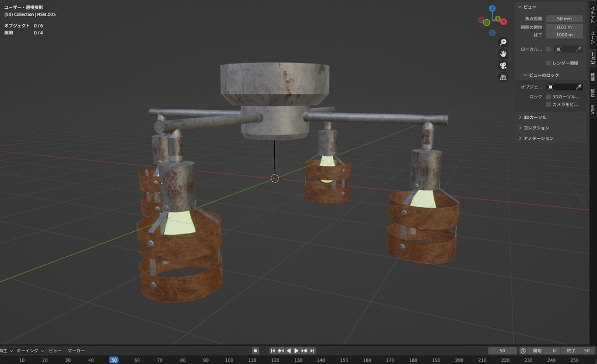Click the 照明 0/4 statistic
597x364 pixels.
pyautogui.click(x=23, y=33)
